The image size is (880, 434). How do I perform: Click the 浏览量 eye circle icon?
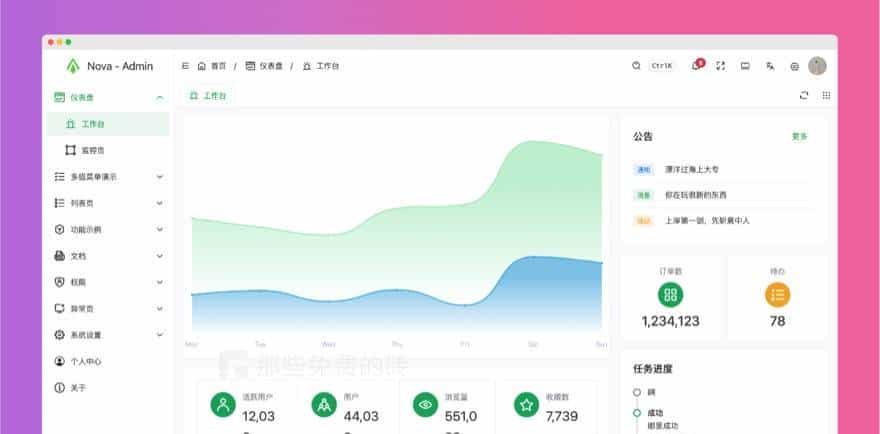(425, 404)
